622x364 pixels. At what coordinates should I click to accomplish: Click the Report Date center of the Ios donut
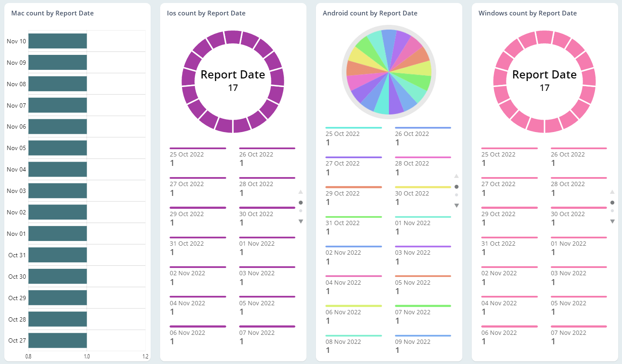tap(233, 75)
